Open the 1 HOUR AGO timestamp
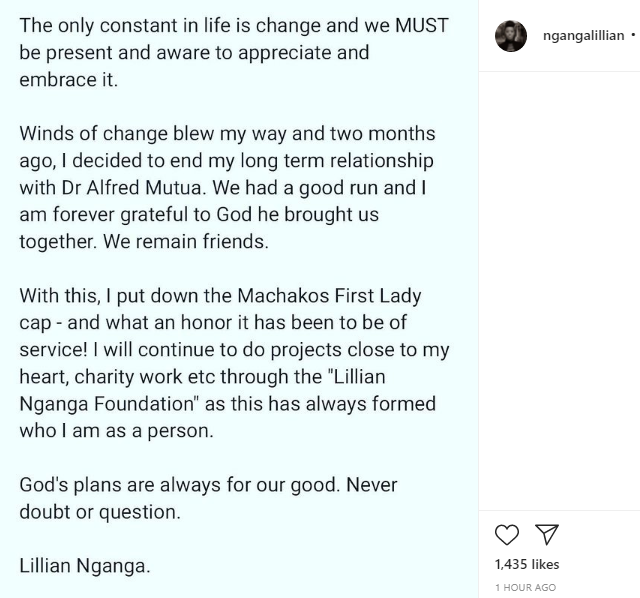The height and width of the screenshot is (598, 640). [526, 587]
